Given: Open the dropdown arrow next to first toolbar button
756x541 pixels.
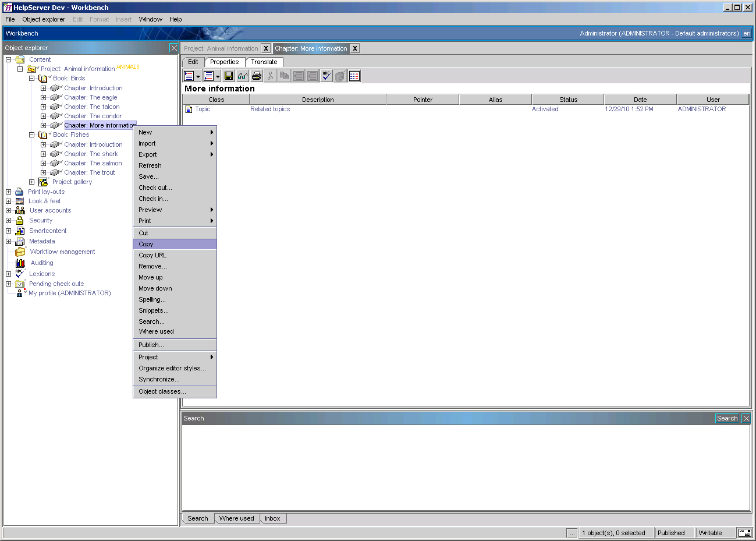Looking at the screenshot, I should pyautogui.click(x=198, y=76).
